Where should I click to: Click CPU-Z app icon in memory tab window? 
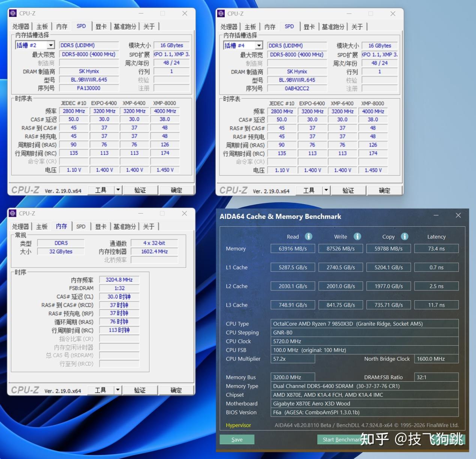coord(13,213)
